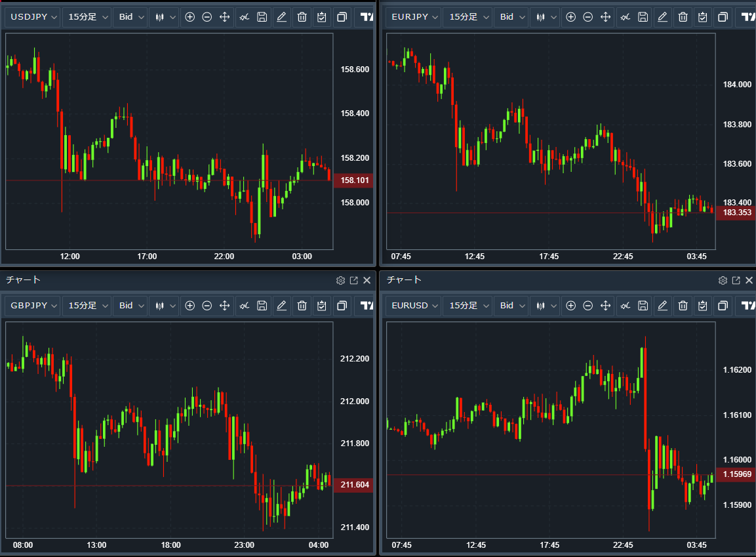Viewport: 756px width, 557px height.
Task: Open indicators in USDJPY chart toolbar
Action: coord(245,17)
